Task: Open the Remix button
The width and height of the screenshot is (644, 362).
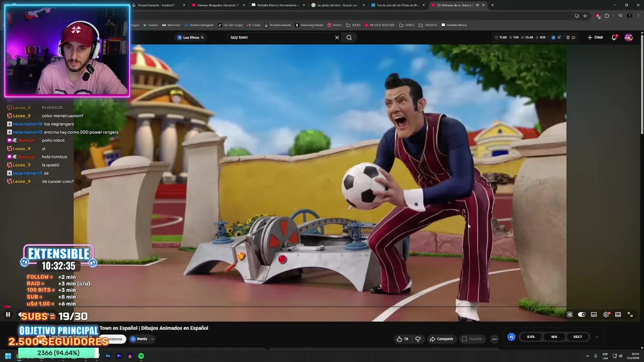Action: [x=139, y=339]
